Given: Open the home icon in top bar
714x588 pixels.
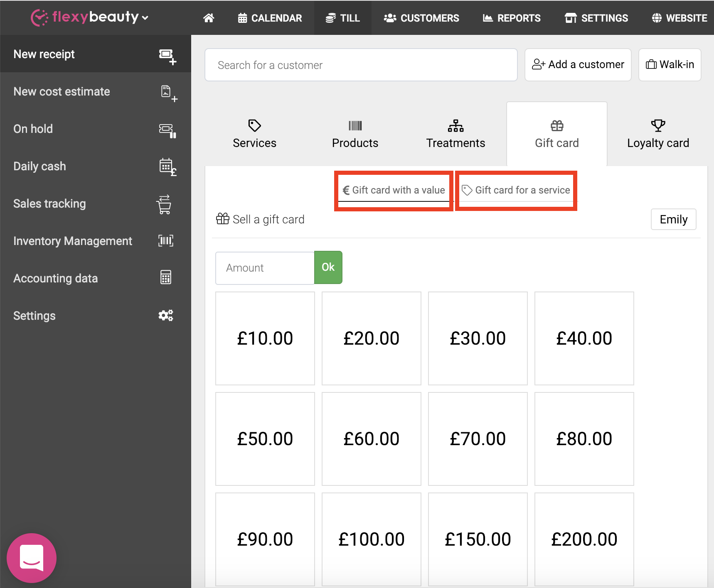Looking at the screenshot, I should coord(209,18).
